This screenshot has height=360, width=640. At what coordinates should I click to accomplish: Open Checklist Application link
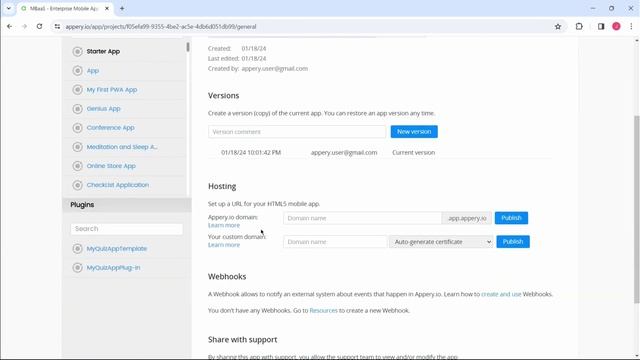[118, 185]
